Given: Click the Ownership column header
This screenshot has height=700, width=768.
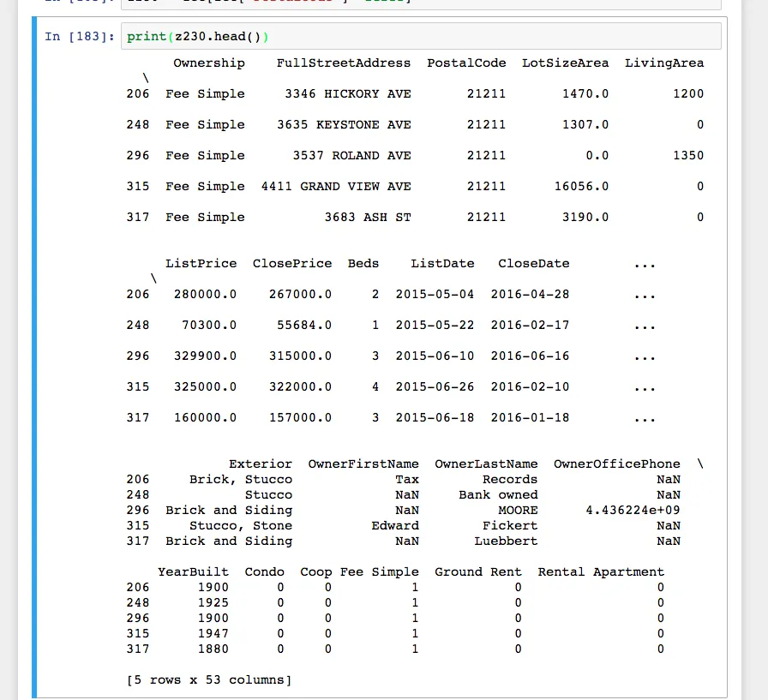Looking at the screenshot, I should 209,63.
